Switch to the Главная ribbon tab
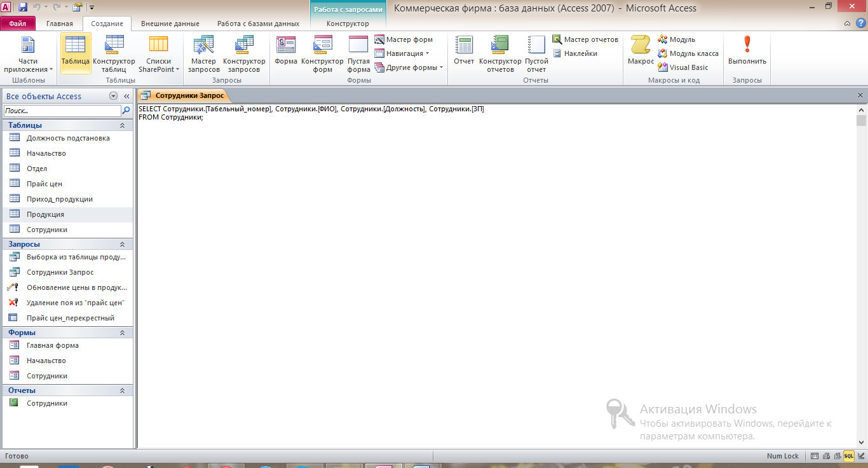The height and width of the screenshot is (468, 868). 60,24
